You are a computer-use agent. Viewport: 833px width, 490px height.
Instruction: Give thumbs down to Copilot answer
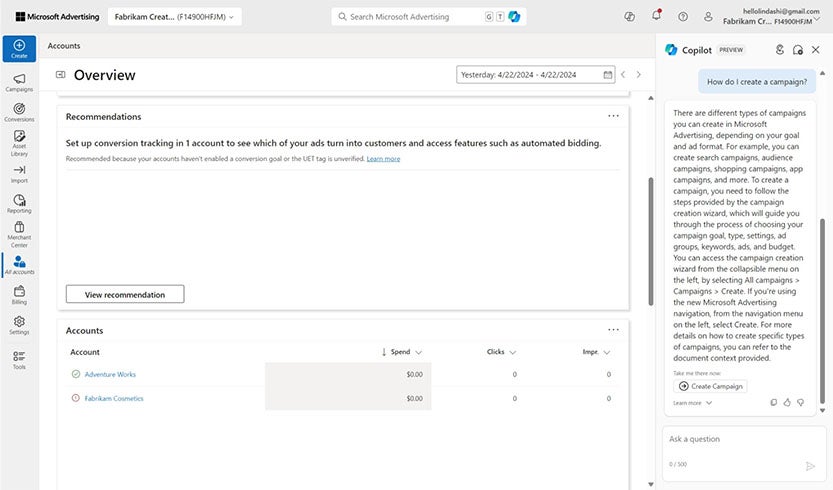(800, 402)
